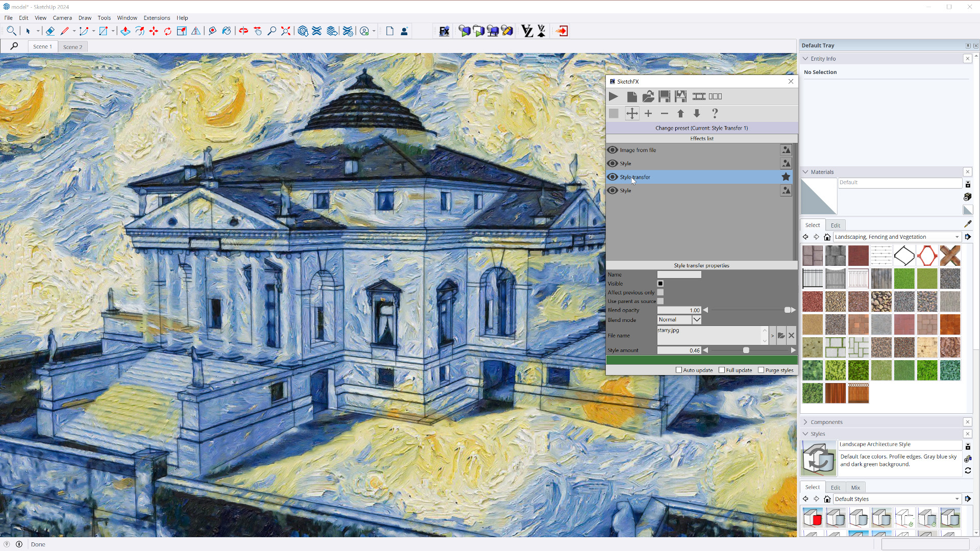Image resolution: width=980 pixels, height=551 pixels.
Task: Open the Mix tab in Styles panel
Action: (855, 488)
